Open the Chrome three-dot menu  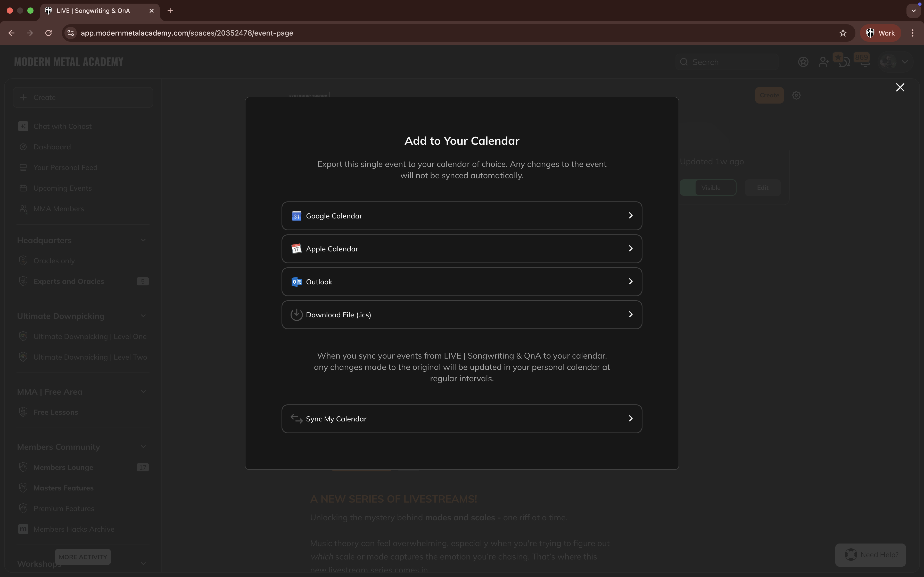pos(913,33)
